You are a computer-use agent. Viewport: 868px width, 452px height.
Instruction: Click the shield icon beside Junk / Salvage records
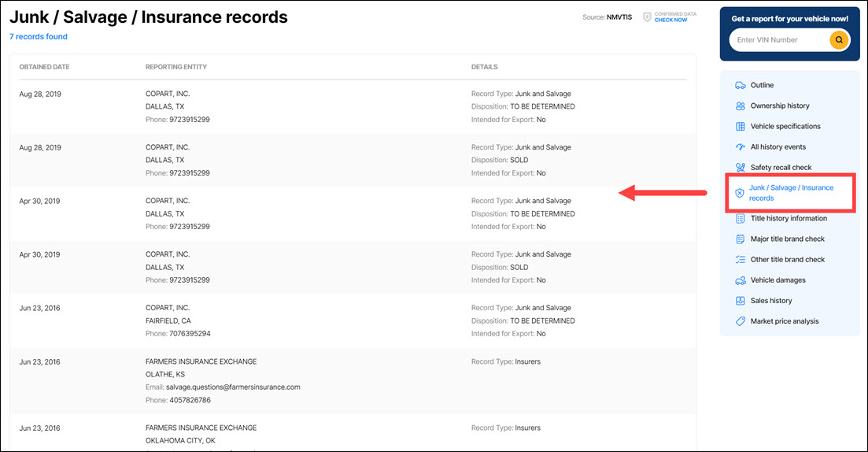(x=739, y=193)
